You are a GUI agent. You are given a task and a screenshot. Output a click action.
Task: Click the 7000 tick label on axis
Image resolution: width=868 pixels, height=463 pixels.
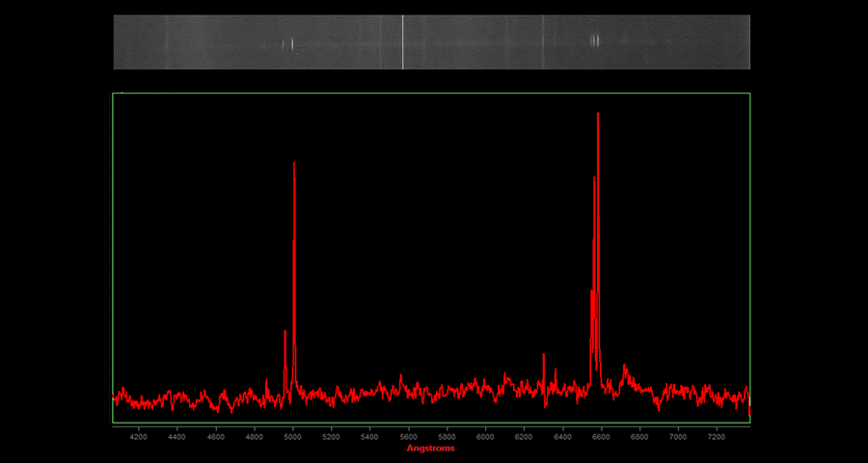(678, 437)
